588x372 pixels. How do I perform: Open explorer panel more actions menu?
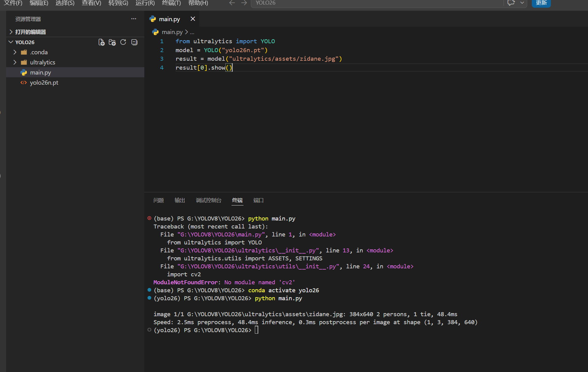(x=134, y=19)
